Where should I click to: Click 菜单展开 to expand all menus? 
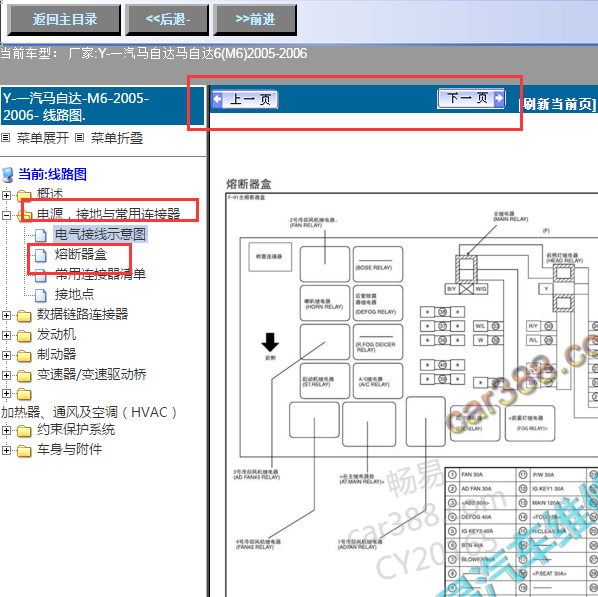coord(43,138)
